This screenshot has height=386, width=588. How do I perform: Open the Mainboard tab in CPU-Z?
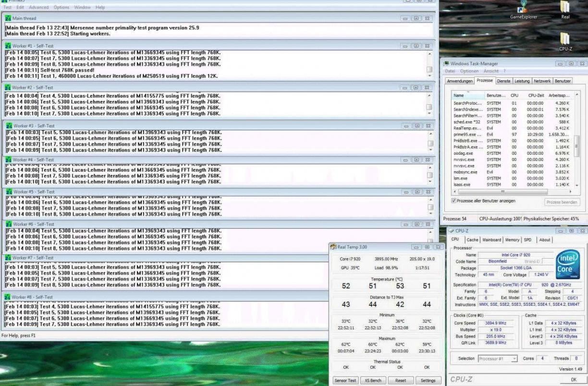[x=491, y=240]
